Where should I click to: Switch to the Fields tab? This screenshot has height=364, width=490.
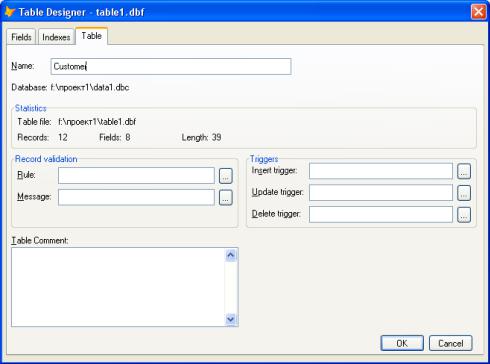(x=21, y=37)
